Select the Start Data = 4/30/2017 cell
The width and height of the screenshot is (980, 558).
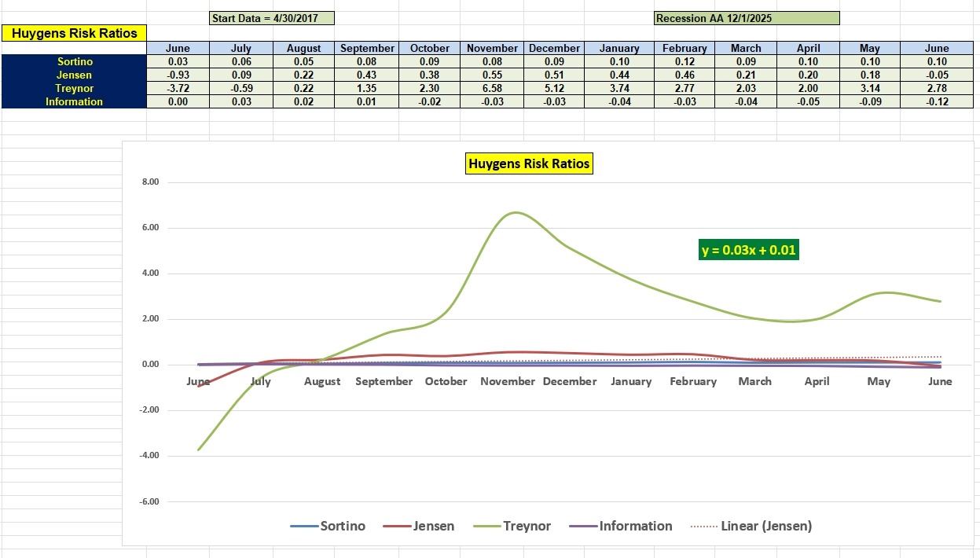click(272, 18)
